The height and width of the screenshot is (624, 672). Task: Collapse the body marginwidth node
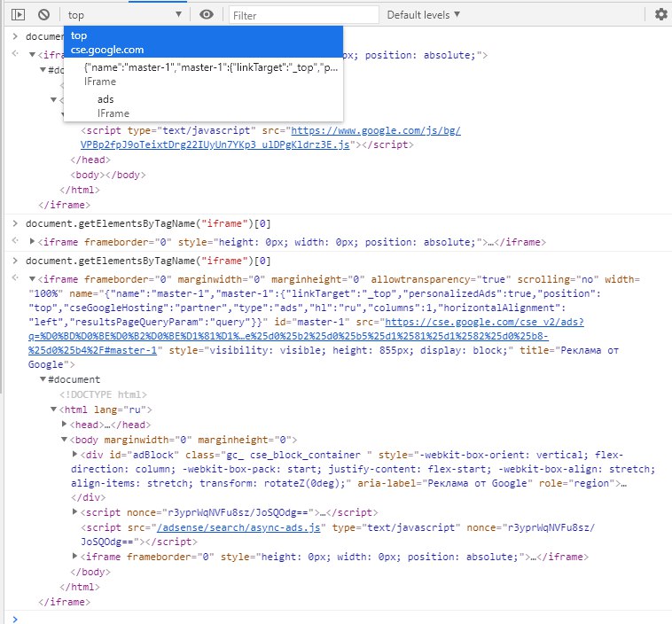tap(65, 440)
